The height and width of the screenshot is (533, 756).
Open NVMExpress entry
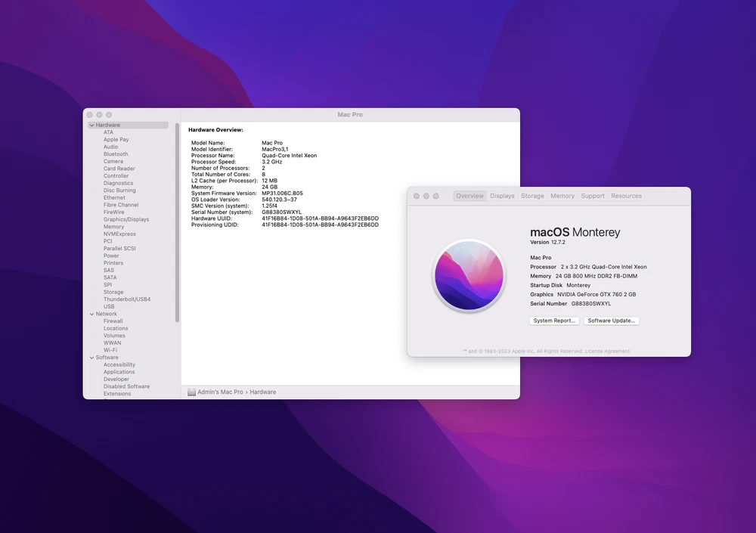pos(119,234)
